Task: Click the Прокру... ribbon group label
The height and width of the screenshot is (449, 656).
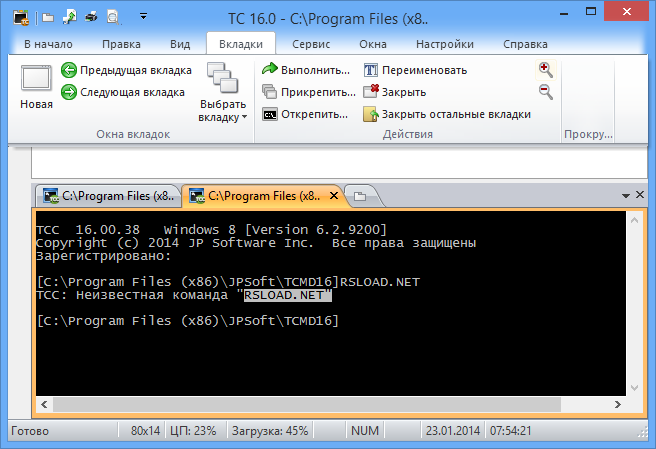Action: click(x=588, y=134)
